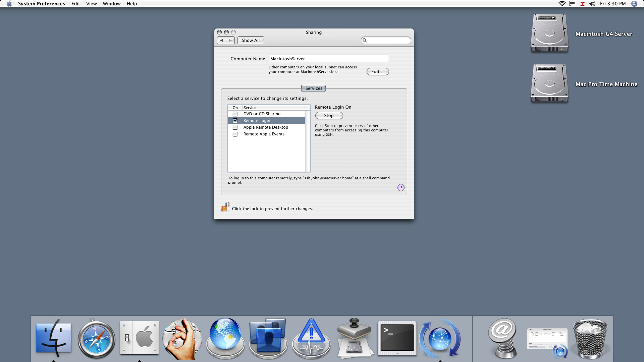Open Finder from the Dock
Image resolution: width=644 pixels, height=362 pixels.
[x=54, y=338]
